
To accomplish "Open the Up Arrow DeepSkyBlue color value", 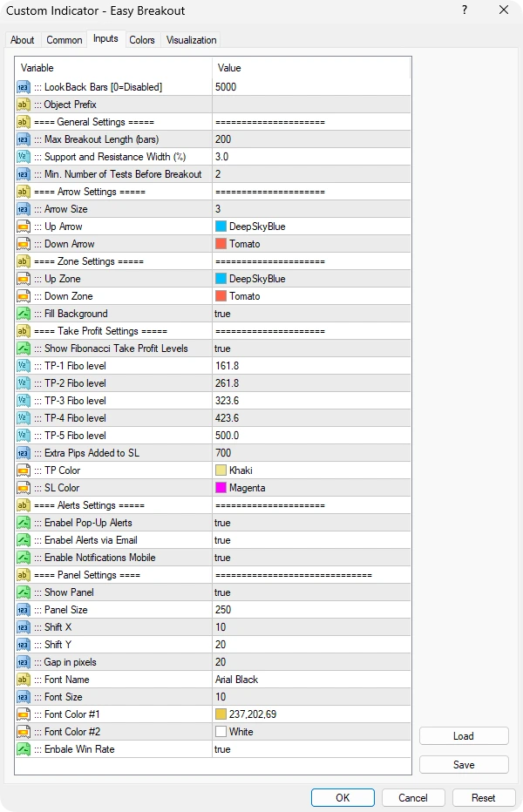I will (311, 227).
